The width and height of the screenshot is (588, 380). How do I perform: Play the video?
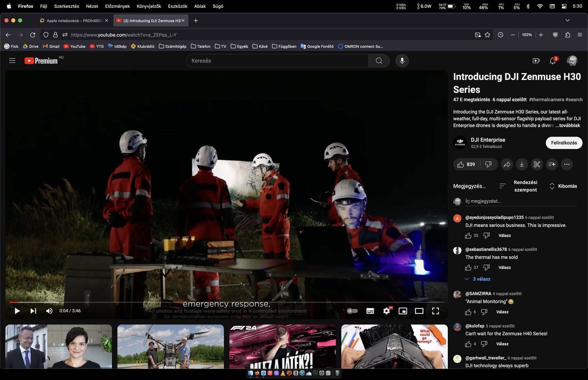tap(17, 311)
